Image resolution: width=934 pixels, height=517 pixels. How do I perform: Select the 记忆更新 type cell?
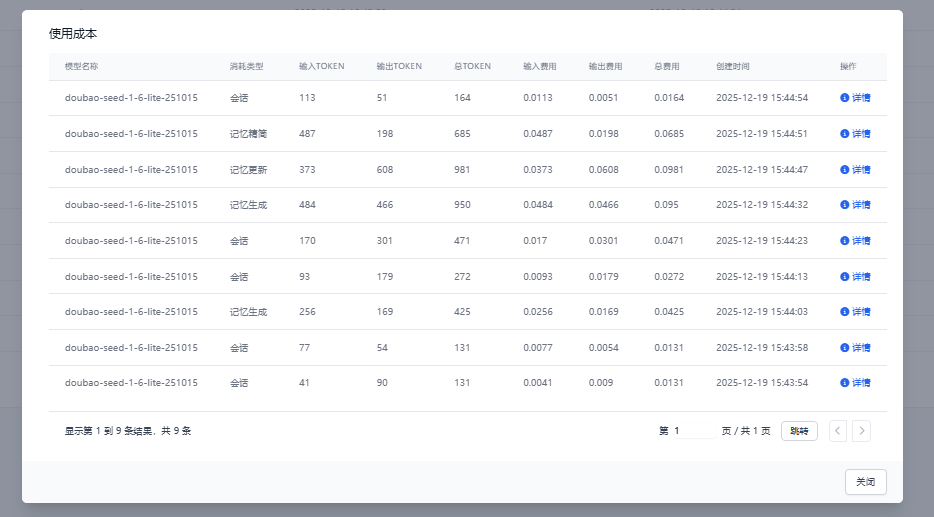(248, 170)
